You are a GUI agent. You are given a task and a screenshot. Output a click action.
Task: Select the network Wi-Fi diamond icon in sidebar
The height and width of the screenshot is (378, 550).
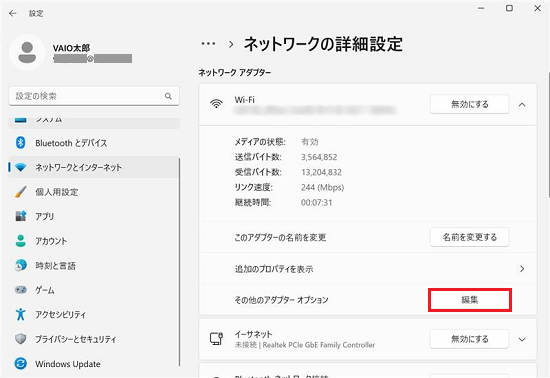pos(21,167)
